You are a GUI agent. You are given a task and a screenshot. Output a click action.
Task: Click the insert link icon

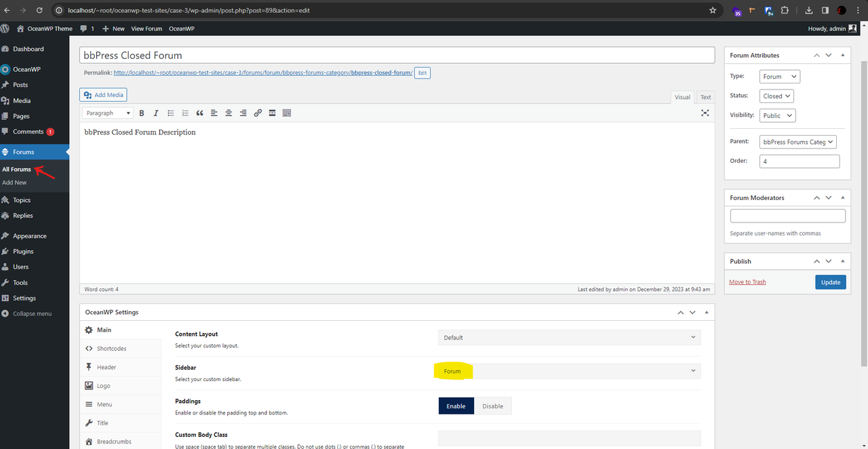(258, 113)
